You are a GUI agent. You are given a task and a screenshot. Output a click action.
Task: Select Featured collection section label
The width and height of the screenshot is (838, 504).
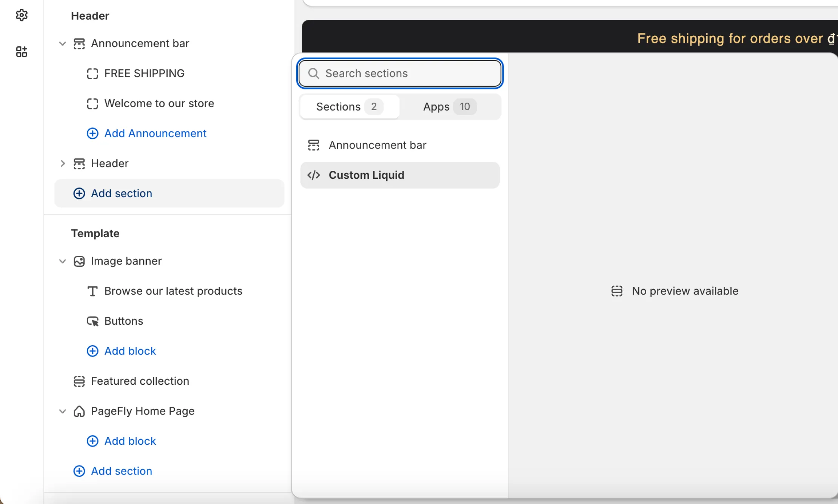click(x=140, y=381)
